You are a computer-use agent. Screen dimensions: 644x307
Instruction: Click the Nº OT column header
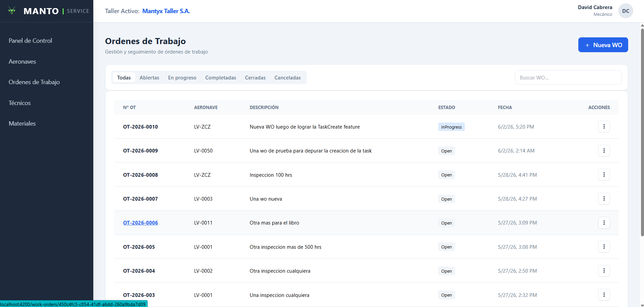tap(129, 107)
